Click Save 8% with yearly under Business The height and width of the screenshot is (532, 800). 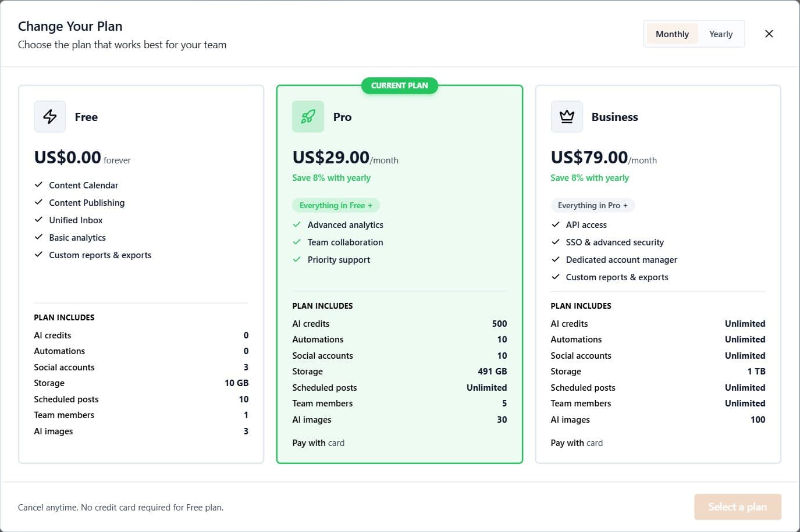coord(590,178)
